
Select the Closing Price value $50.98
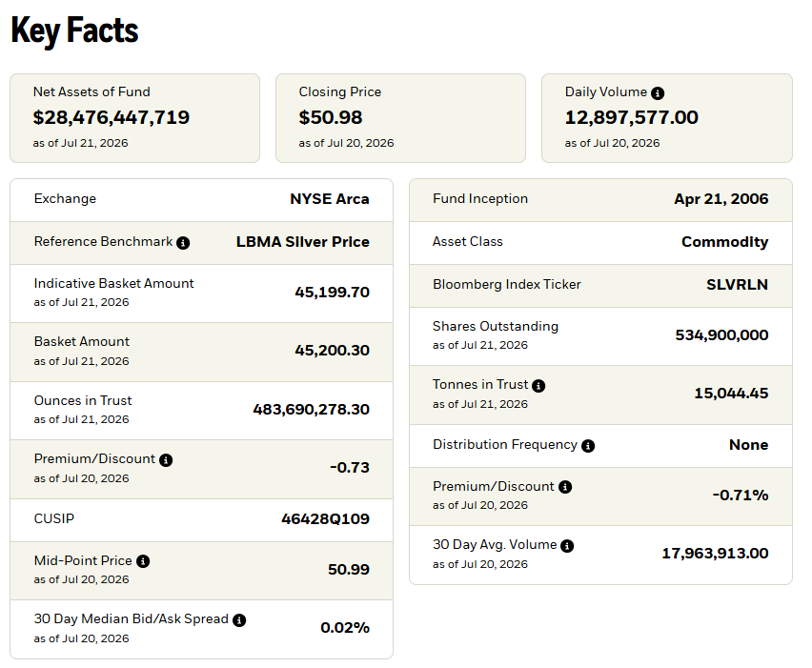click(331, 117)
